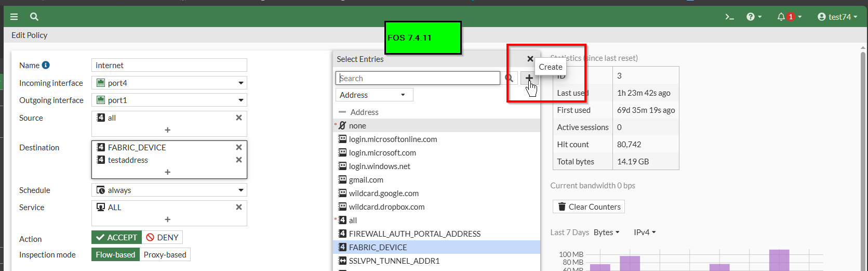Screen dimensions: 868x271
Task: Add a Service entry with plus
Action: point(167,219)
